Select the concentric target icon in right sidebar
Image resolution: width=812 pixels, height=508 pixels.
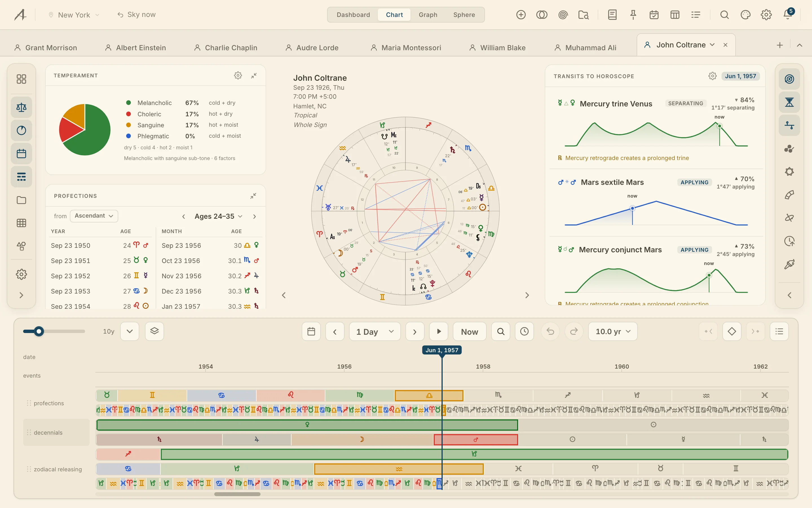789,79
